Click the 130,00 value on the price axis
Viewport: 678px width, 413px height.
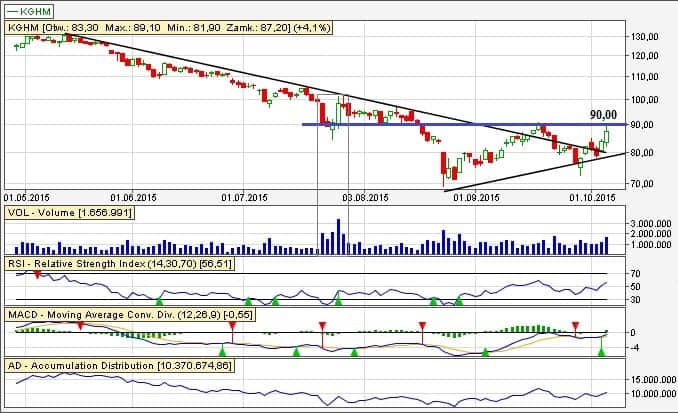coord(645,36)
